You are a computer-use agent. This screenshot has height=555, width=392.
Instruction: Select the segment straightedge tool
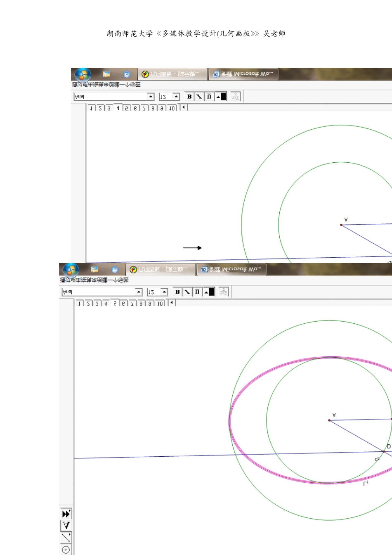point(66,538)
